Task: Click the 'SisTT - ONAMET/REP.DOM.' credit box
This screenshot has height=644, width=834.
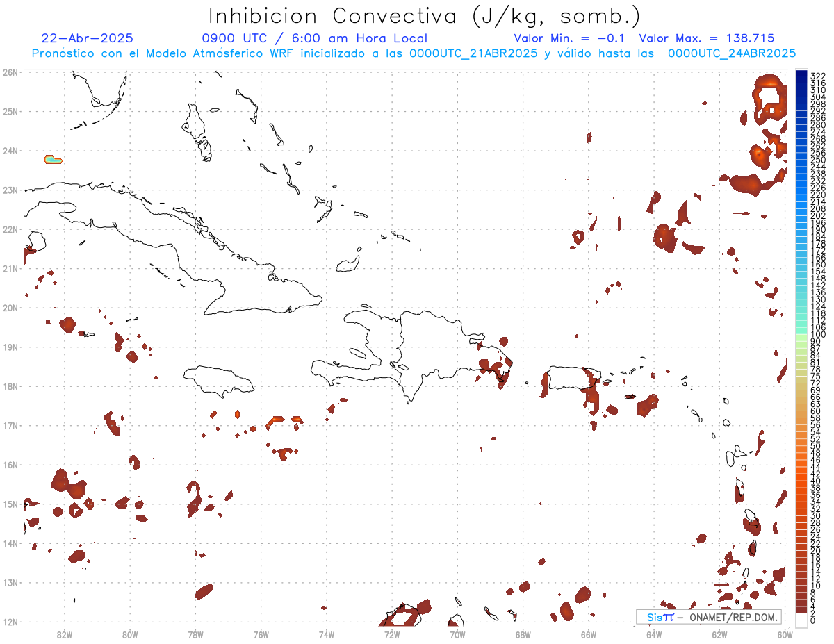Action: pos(709,617)
